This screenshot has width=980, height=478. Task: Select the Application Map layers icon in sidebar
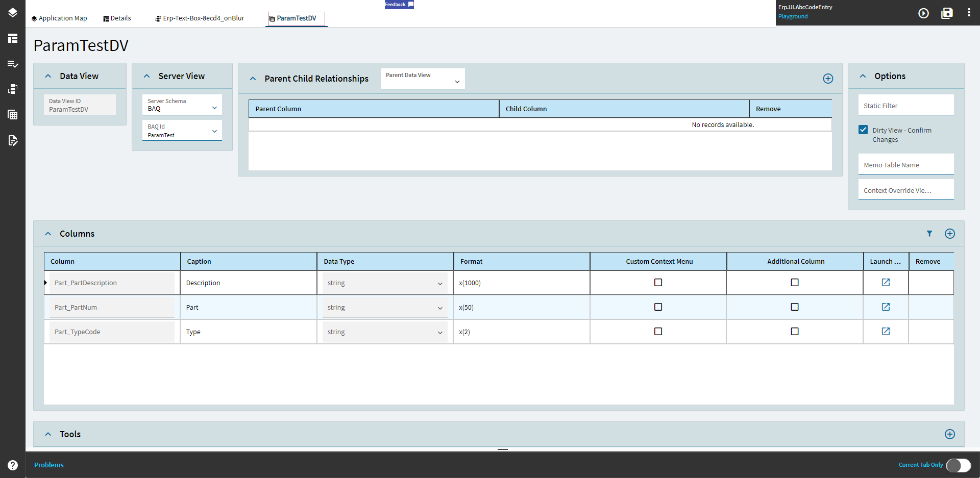pos(12,13)
